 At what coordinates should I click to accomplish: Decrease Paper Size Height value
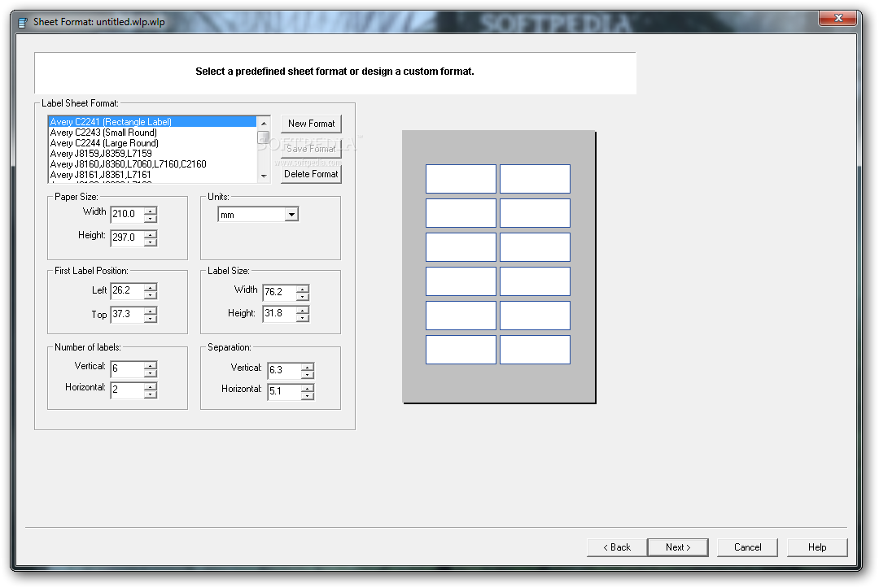pyautogui.click(x=151, y=242)
